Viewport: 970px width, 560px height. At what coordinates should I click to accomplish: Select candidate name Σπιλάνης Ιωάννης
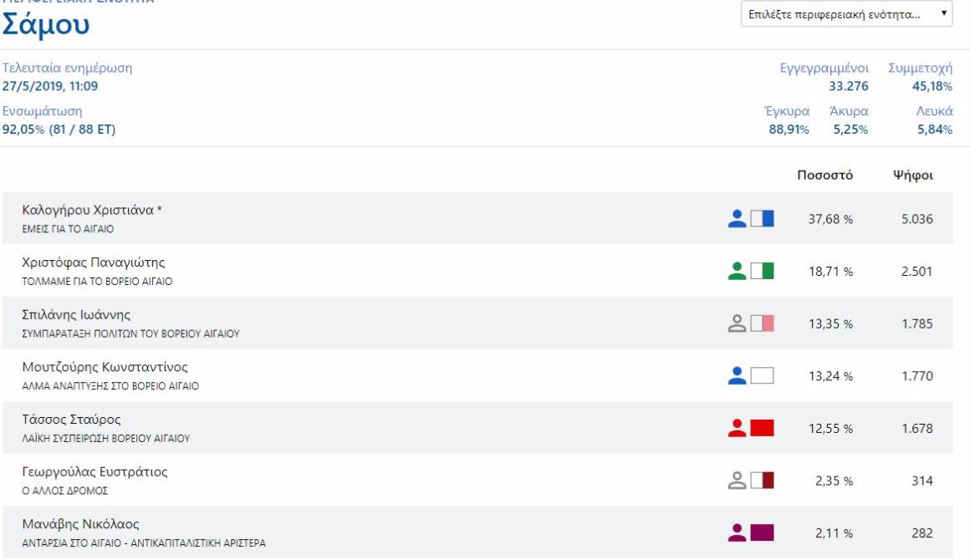coord(76,314)
